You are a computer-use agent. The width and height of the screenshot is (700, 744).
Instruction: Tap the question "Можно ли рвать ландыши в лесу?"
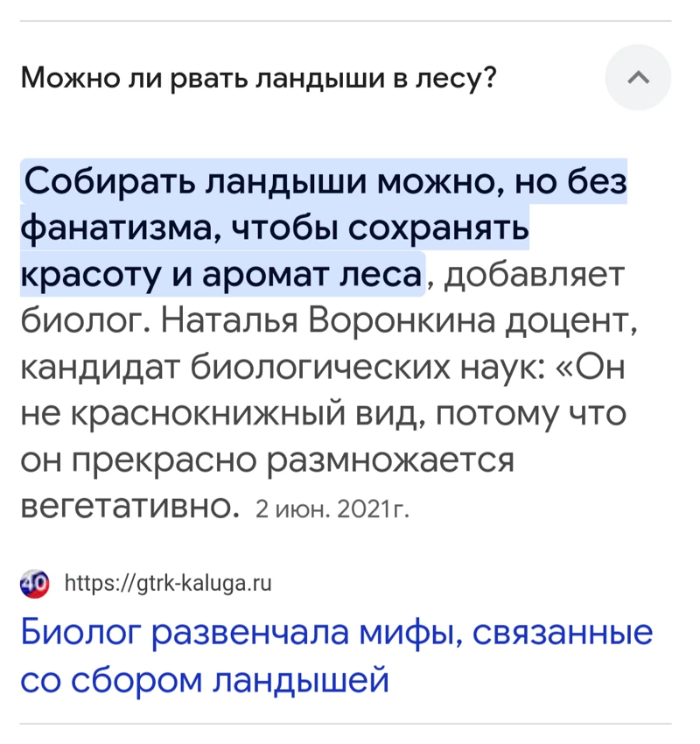tap(258, 77)
